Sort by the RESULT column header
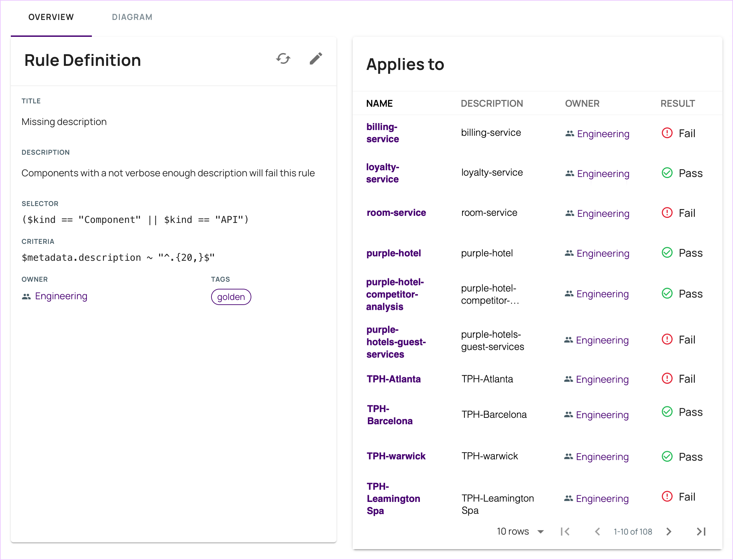This screenshot has height=560, width=733. 678,103
